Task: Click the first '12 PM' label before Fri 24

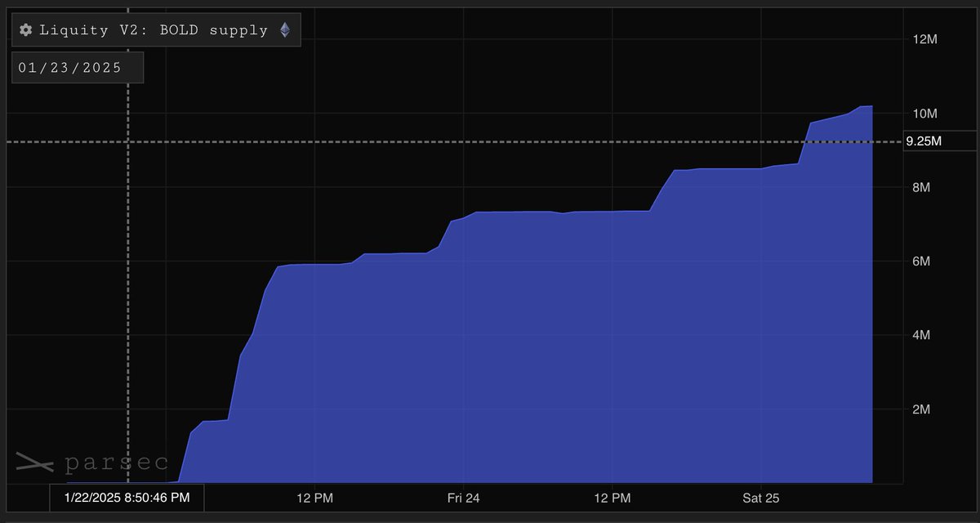Action: click(x=314, y=498)
